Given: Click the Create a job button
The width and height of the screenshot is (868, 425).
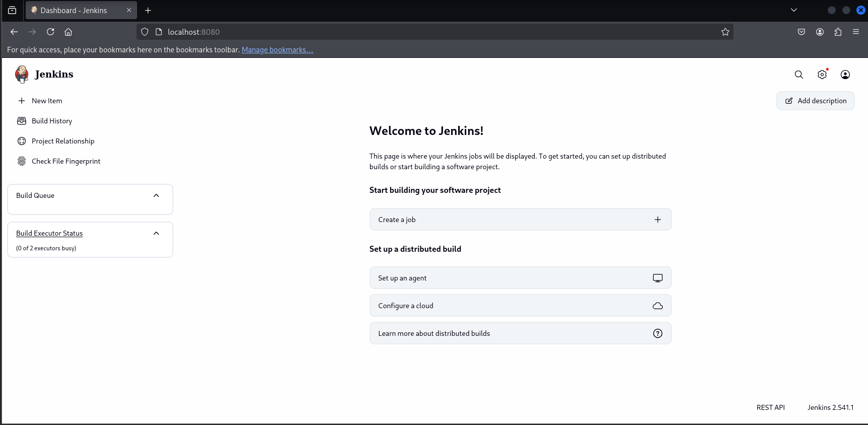Looking at the screenshot, I should click(x=521, y=220).
